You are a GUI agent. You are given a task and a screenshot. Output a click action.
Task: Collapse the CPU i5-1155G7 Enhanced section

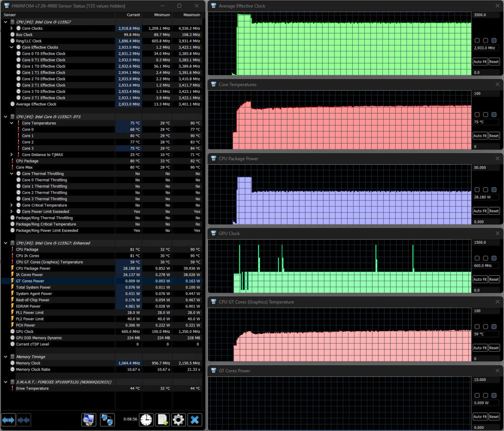[6, 243]
